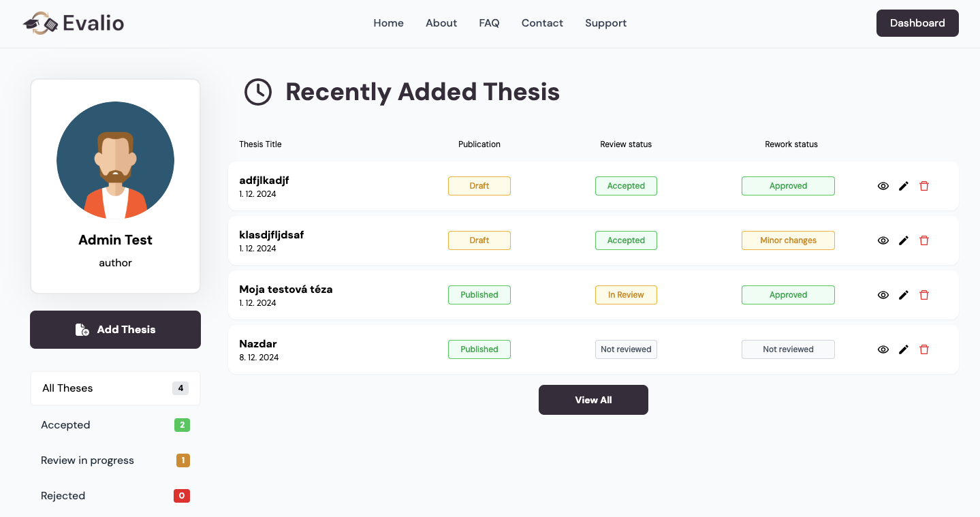Go to the FAQ page

tap(489, 23)
